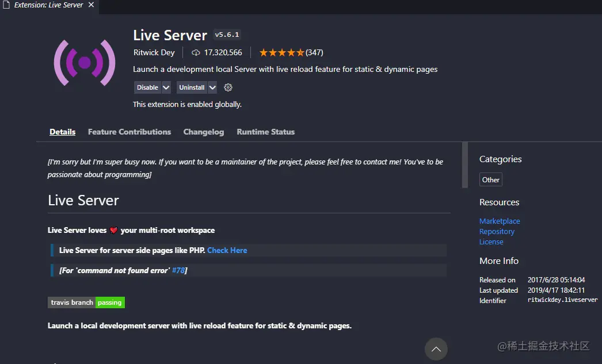Viewport: 602px width, 364px height.
Task: Click the heart emoji in the README
Action: pos(113,231)
